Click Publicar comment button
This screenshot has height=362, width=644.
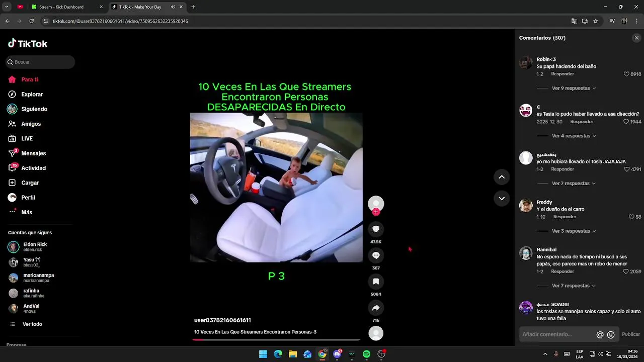tap(630, 334)
